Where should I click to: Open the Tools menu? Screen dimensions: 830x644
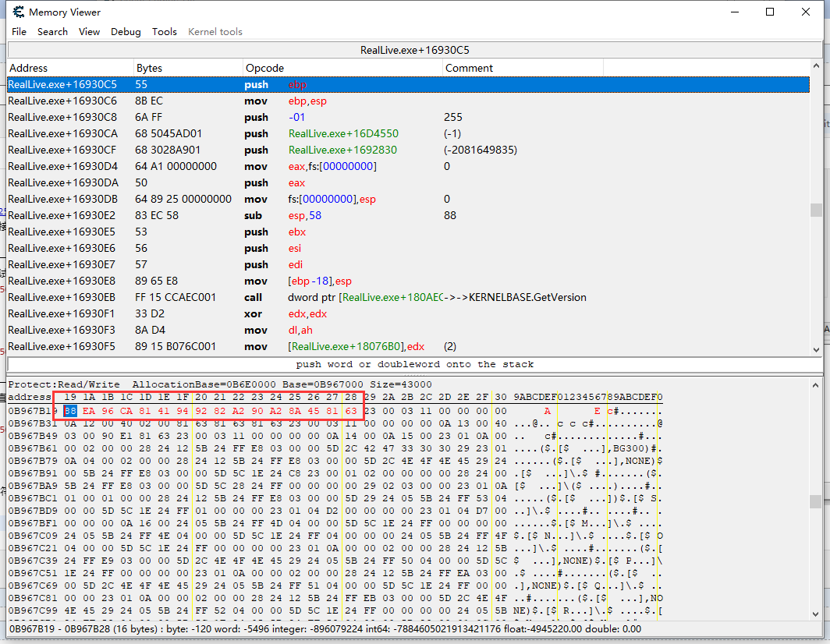pos(164,32)
